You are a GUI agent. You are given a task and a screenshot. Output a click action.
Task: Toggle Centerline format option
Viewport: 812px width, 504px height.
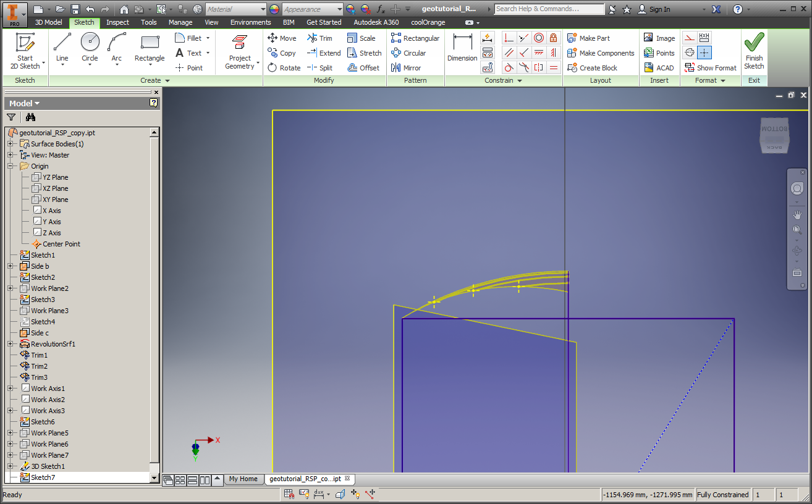(690, 52)
